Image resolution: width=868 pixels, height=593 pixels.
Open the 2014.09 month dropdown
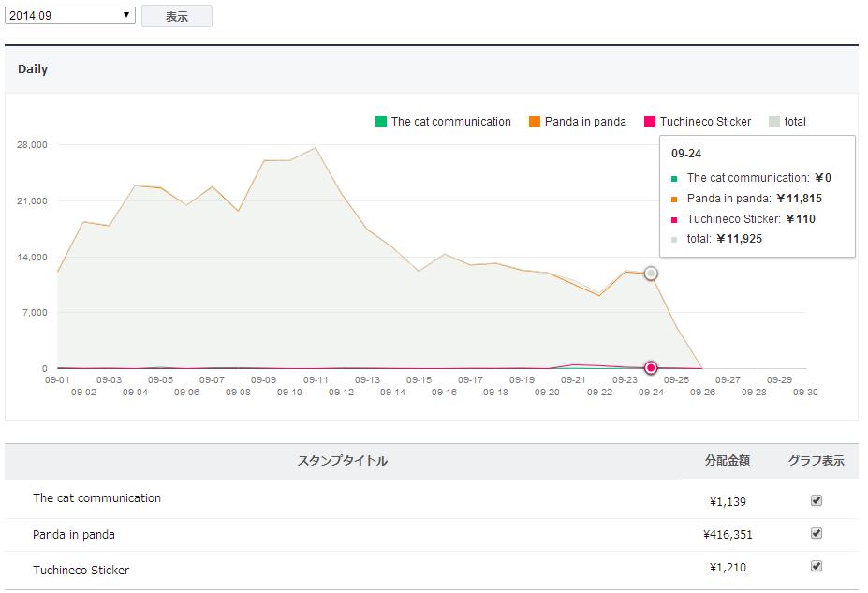coord(70,15)
